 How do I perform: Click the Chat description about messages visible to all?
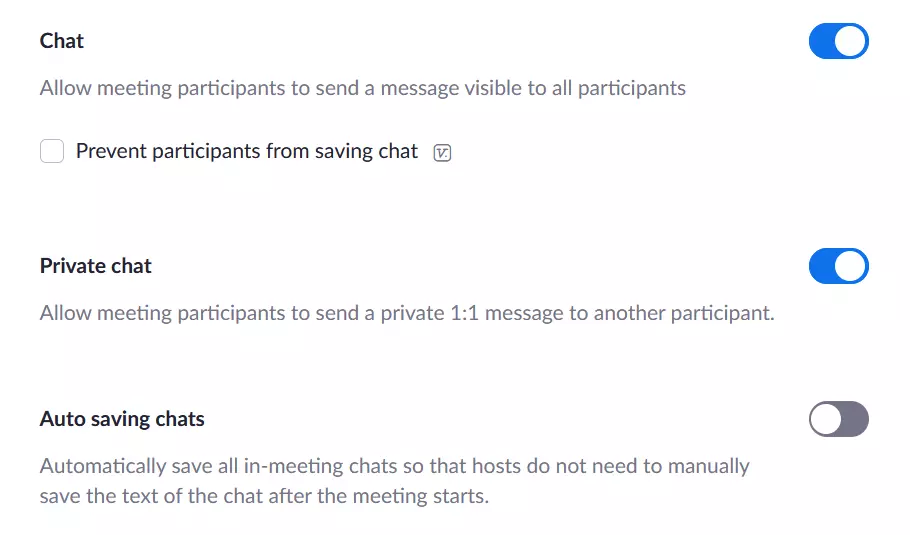(x=363, y=88)
